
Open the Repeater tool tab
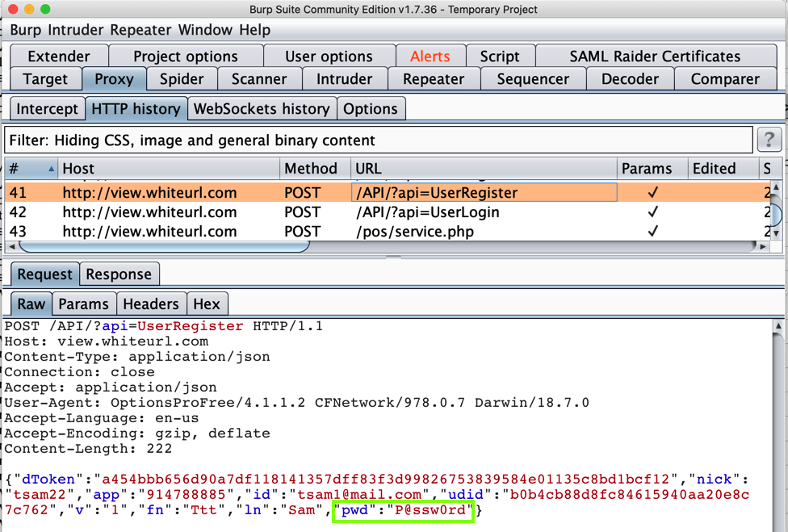coord(434,79)
